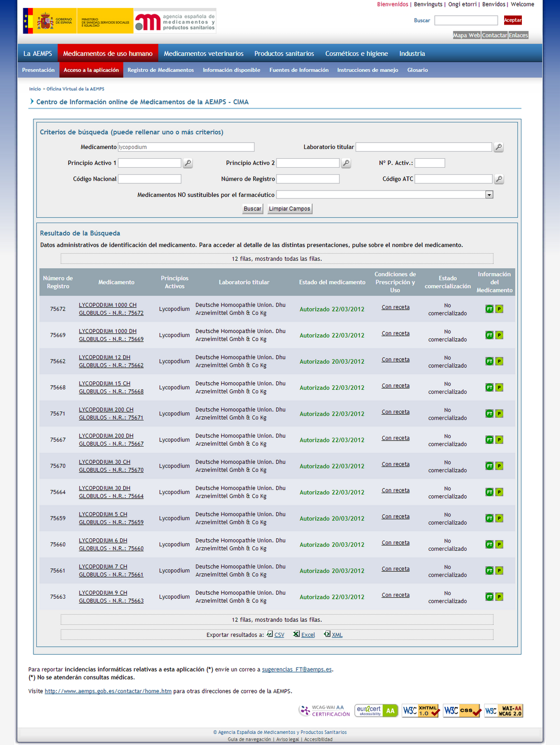Screen dimensions: 560x745
Task: Open P icon in row 75667
Action: click(499, 440)
